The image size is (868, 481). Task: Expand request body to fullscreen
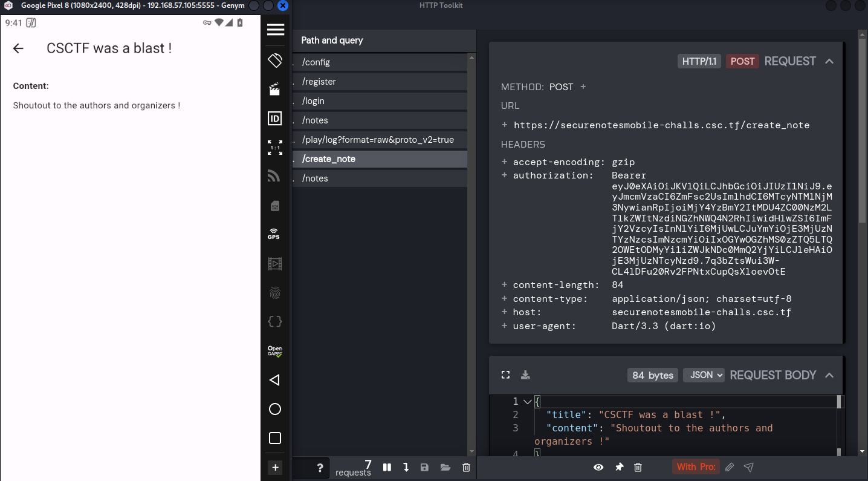coord(506,375)
